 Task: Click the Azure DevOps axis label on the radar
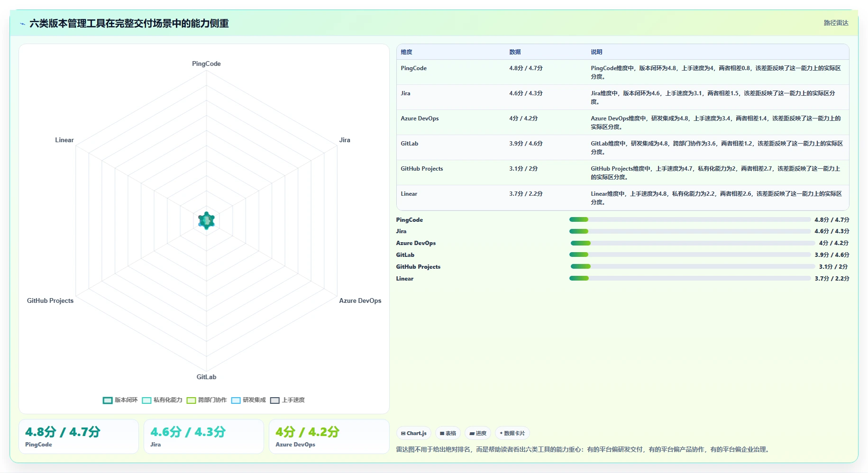(360, 300)
